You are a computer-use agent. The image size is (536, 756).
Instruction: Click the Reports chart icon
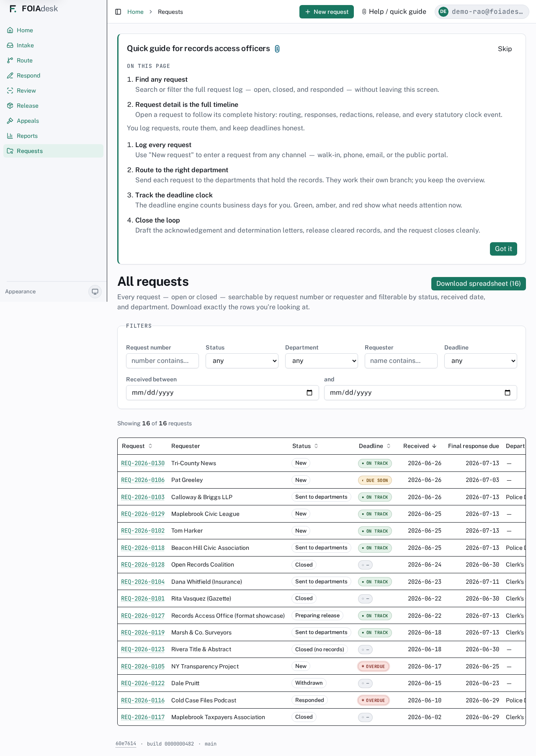tap(10, 136)
